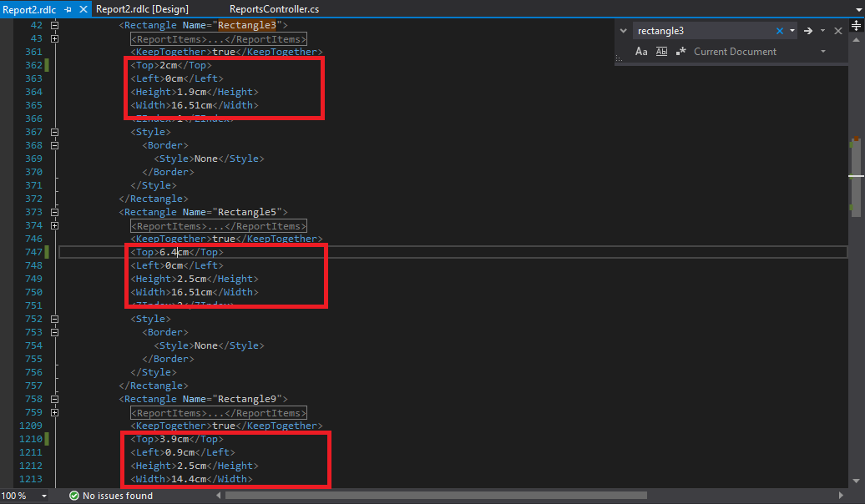Enable regular expressions in Find
Viewport: 865px width, 504px height.
[680, 51]
